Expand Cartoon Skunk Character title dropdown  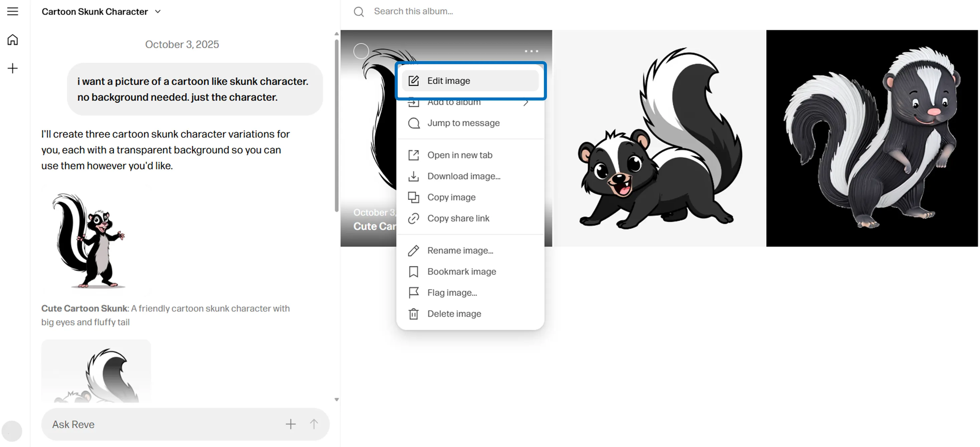click(158, 12)
